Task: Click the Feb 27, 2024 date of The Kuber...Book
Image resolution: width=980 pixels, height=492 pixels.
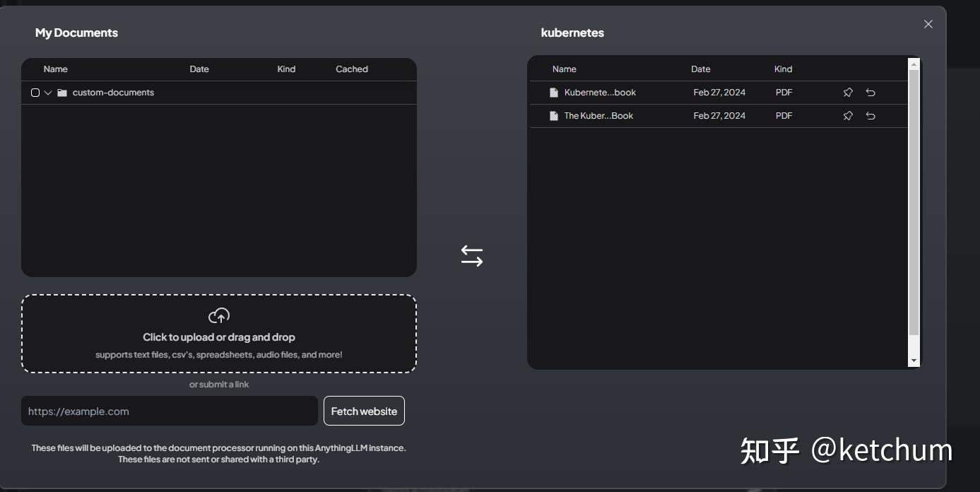Action: 719,116
